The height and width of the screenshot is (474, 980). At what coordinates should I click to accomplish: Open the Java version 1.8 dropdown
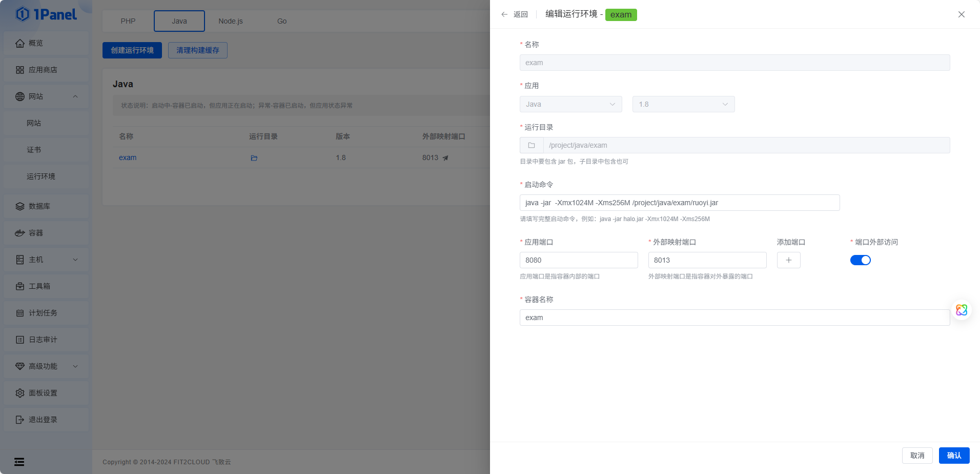(683, 104)
